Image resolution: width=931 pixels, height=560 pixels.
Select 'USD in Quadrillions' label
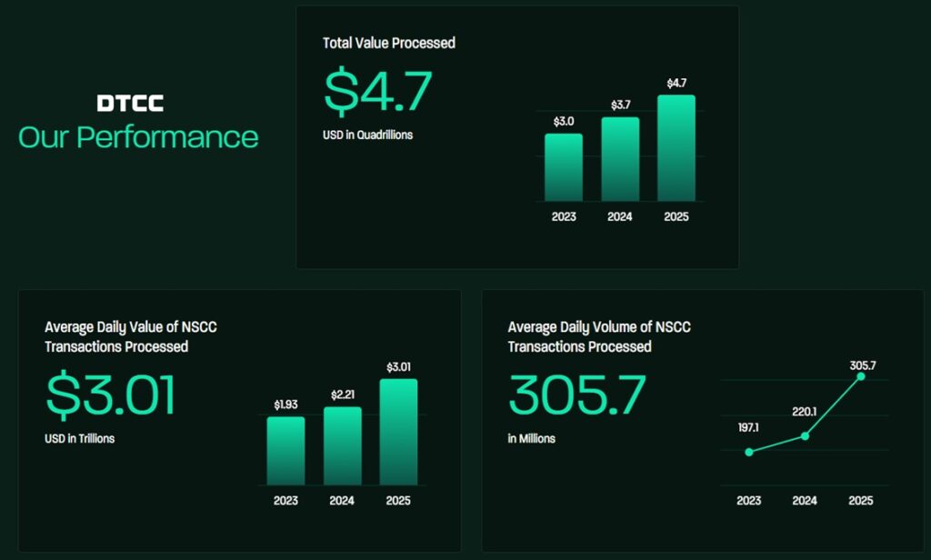point(367,135)
